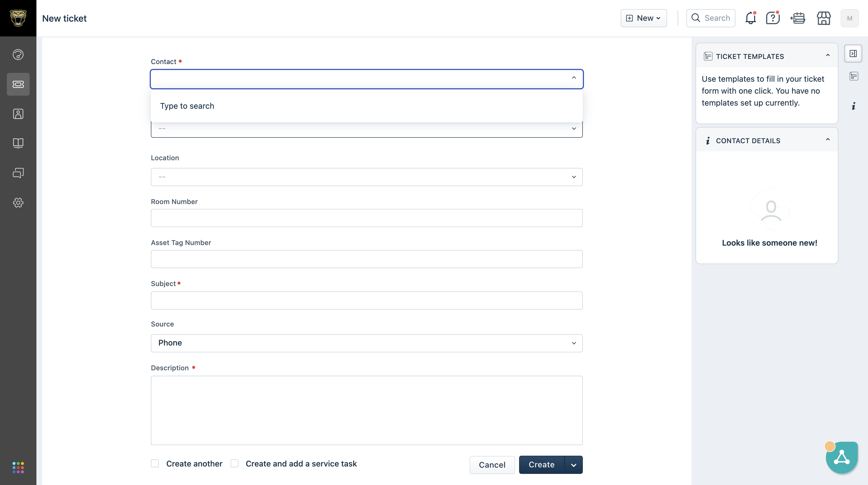Click the Cancel button
Viewport: 868px width, 485px height.
492,465
